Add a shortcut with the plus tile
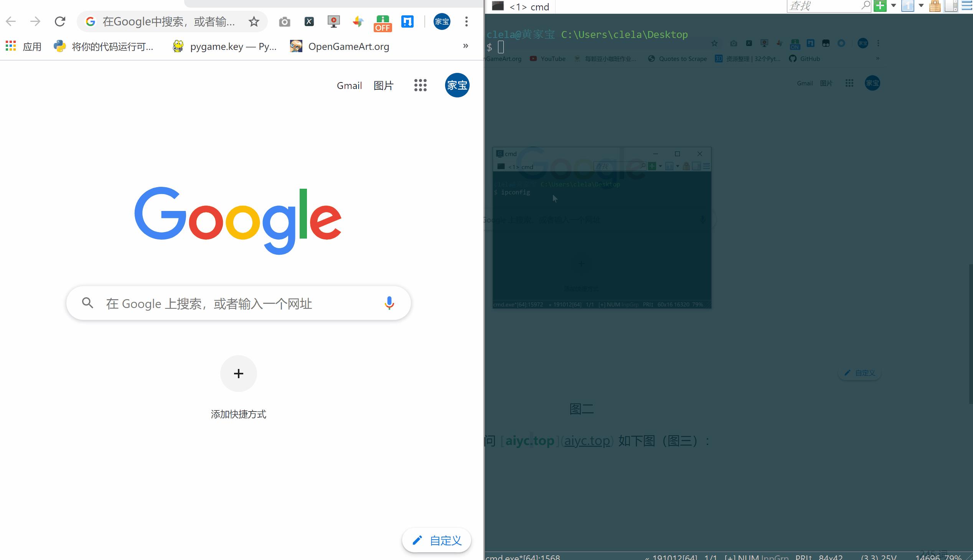The image size is (973, 560). (x=239, y=374)
